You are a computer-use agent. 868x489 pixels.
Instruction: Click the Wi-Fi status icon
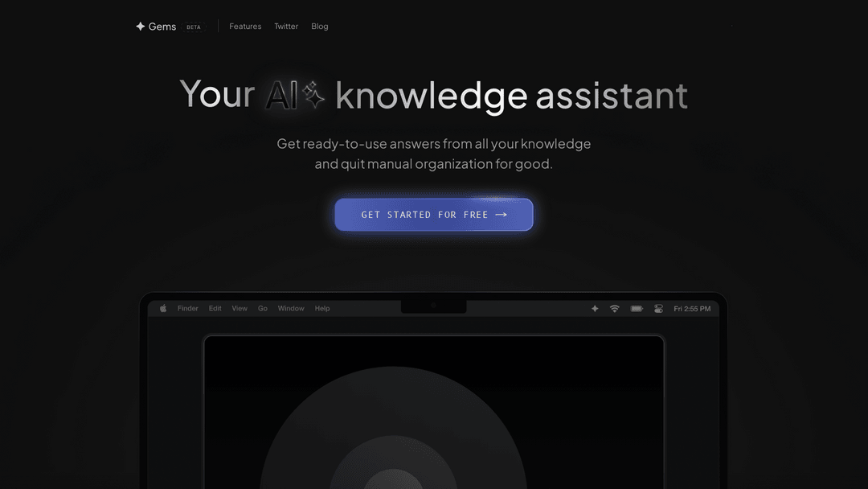click(x=615, y=309)
